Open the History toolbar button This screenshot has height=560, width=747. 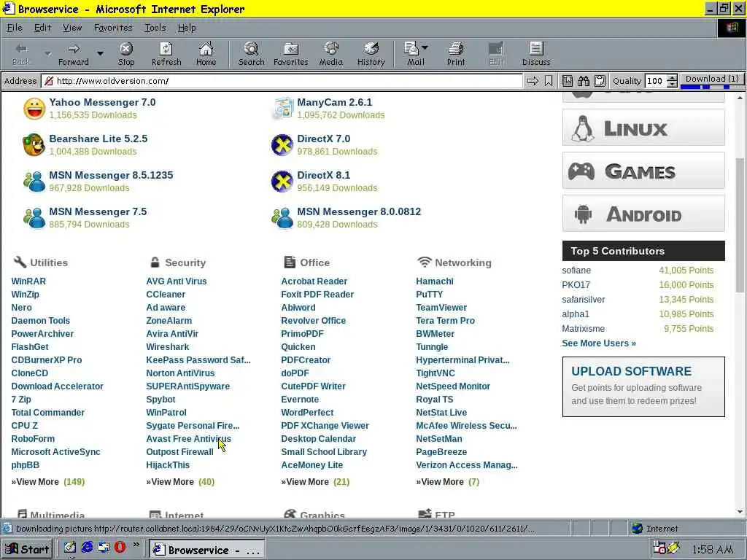point(371,54)
